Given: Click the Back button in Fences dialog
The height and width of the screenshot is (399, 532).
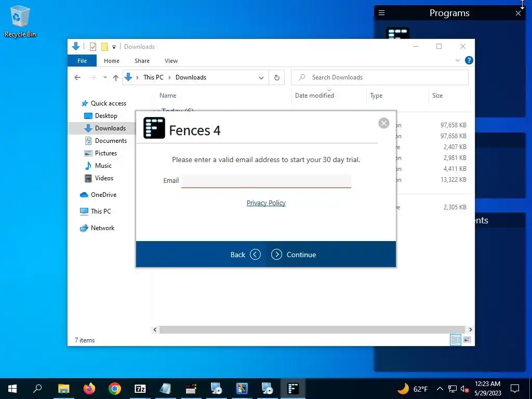Looking at the screenshot, I should [245, 255].
